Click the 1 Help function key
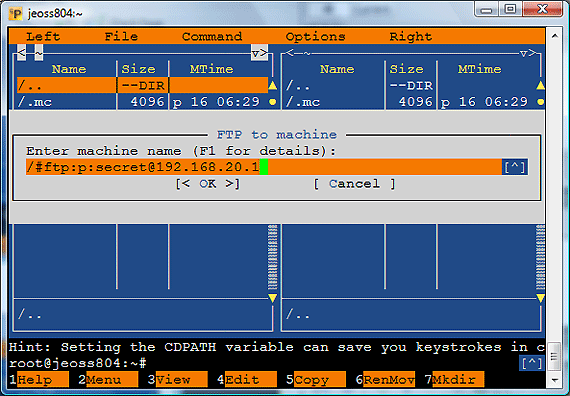Screen dimensions: 570x396 tap(39, 380)
